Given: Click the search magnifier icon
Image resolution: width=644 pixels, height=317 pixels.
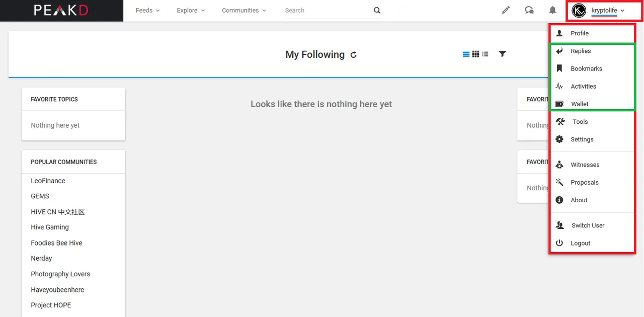Looking at the screenshot, I should (377, 10).
